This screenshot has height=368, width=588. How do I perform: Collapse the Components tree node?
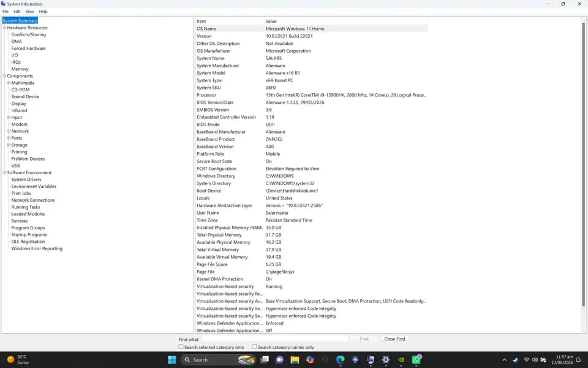coord(4,76)
